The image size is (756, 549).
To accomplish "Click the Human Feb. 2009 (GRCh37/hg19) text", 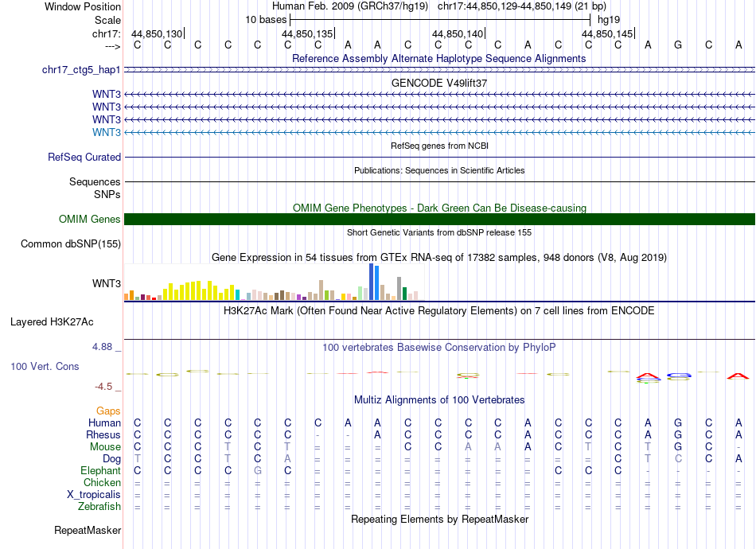I will pos(350,6).
